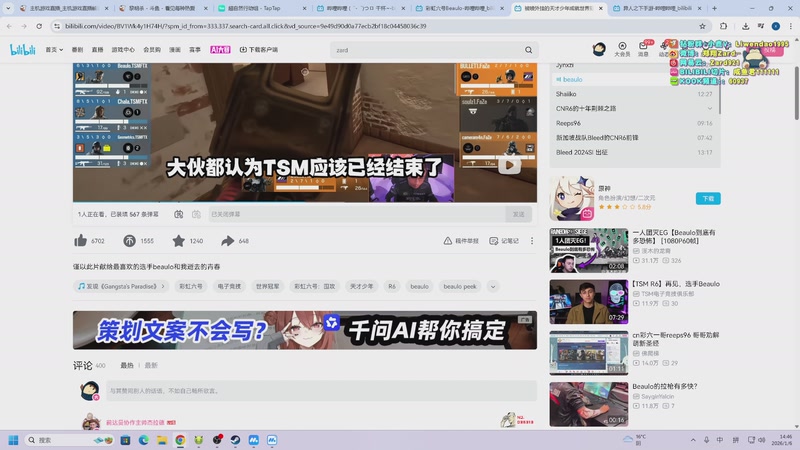Click the AI大会 badge link
Image resolution: width=800 pixels, height=450 pixels.
(x=220, y=49)
